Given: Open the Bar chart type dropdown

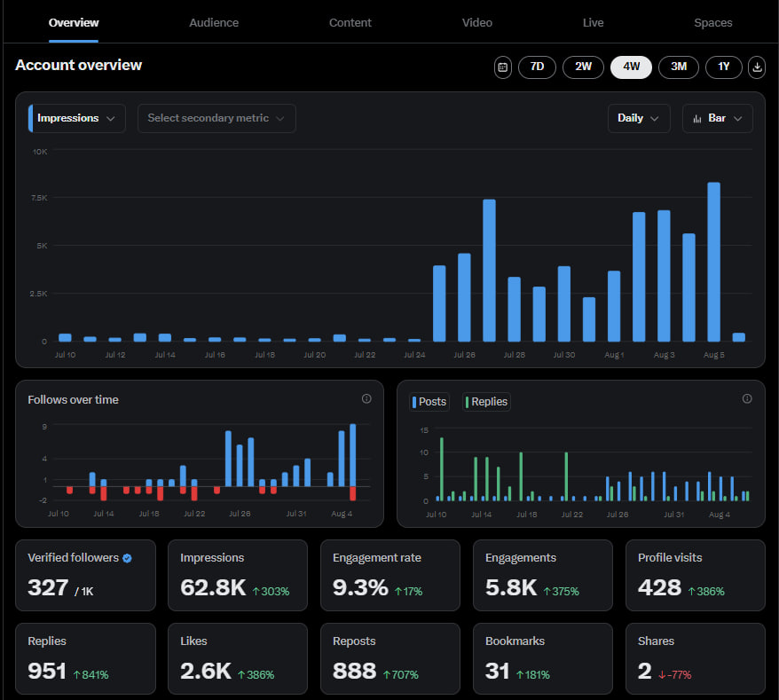Looking at the screenshot, I should point(717,118).
